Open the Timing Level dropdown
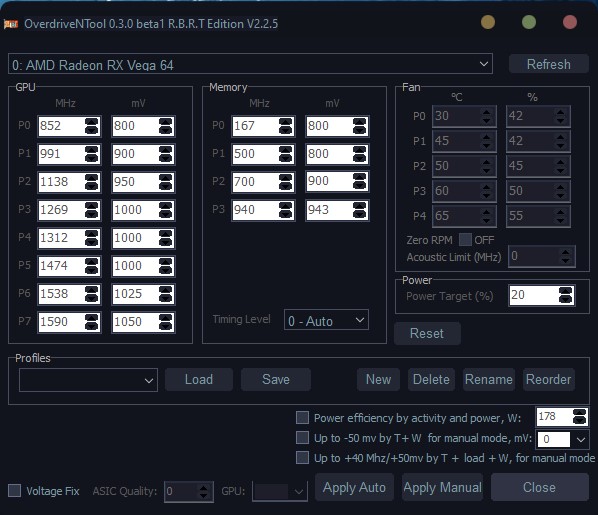 326,320
